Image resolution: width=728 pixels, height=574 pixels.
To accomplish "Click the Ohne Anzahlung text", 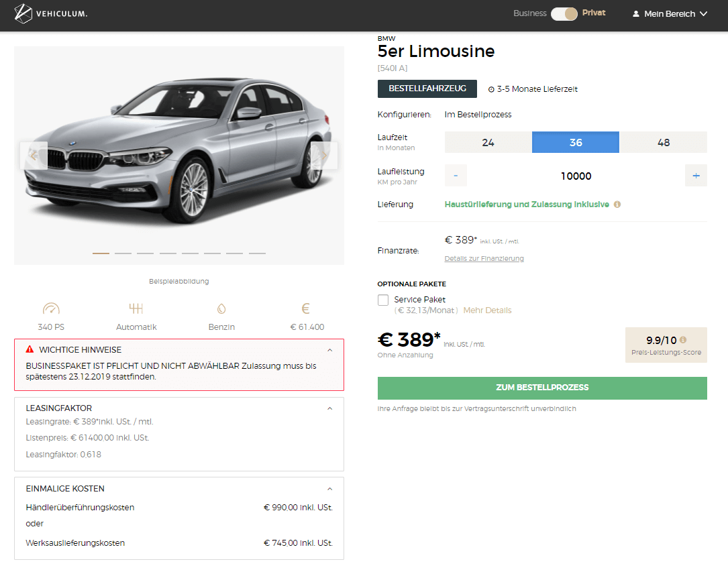I will point(405,355).
